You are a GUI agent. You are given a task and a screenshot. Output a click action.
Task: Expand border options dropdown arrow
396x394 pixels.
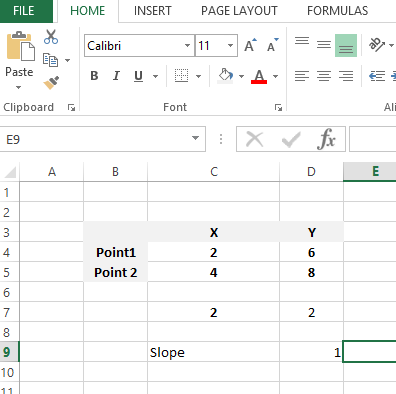click(198, 76)
